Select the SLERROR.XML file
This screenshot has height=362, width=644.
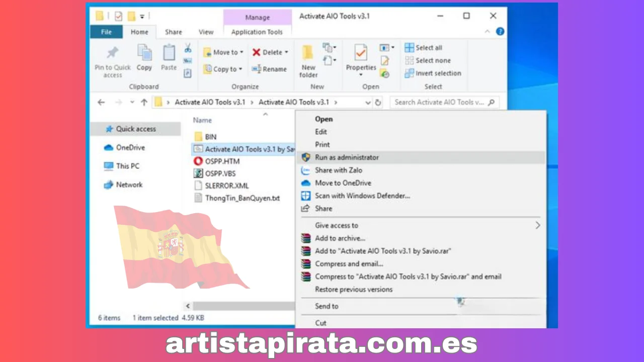coord(221,186)
